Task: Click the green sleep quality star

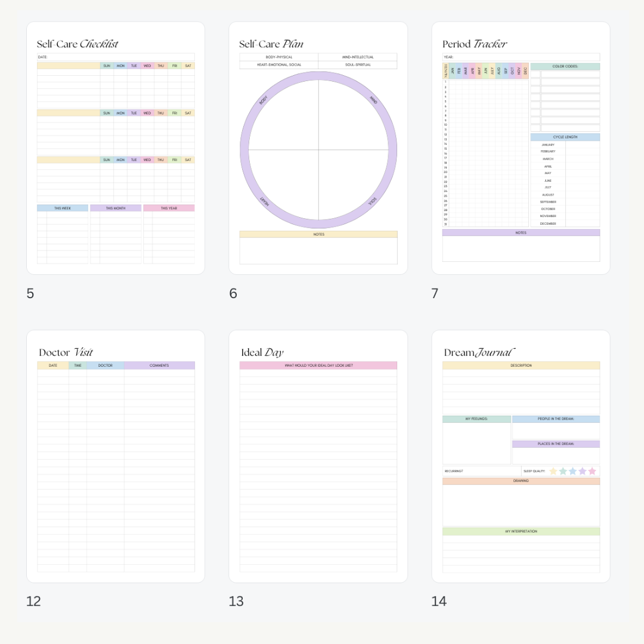Action: pyautogui.click(x=563, y=471)
